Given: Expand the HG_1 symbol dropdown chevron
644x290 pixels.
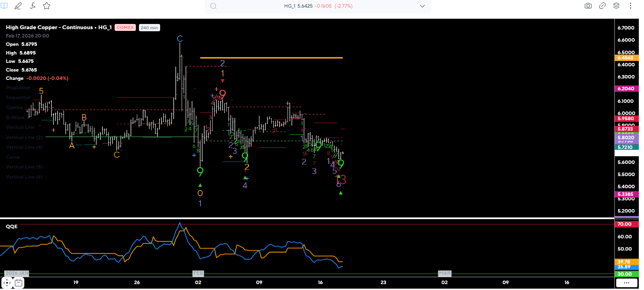Looking at the screenshot, I should [422, 6].
